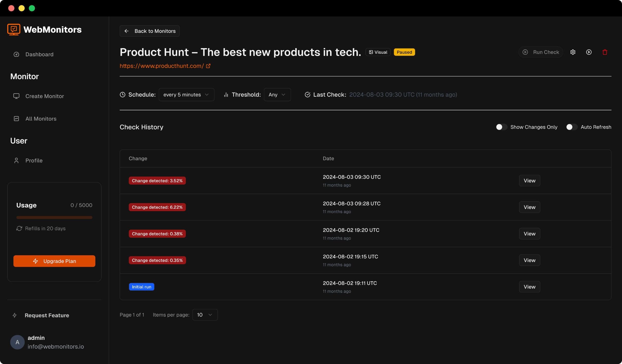Click 'Change detected: 6.22%' badge
The width and height of the screenshot is (622, 364).
(157, 207)
